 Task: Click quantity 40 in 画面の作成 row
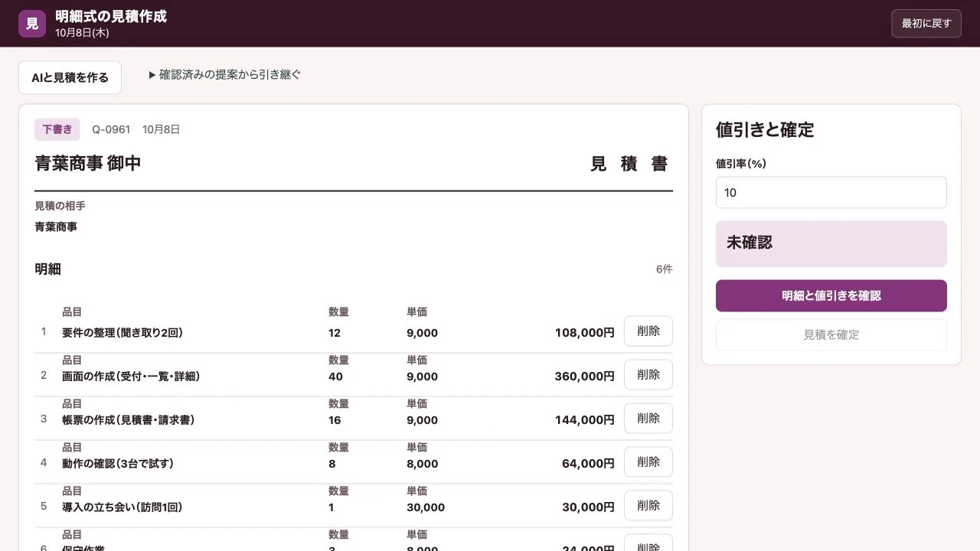(x=335, y=377)
